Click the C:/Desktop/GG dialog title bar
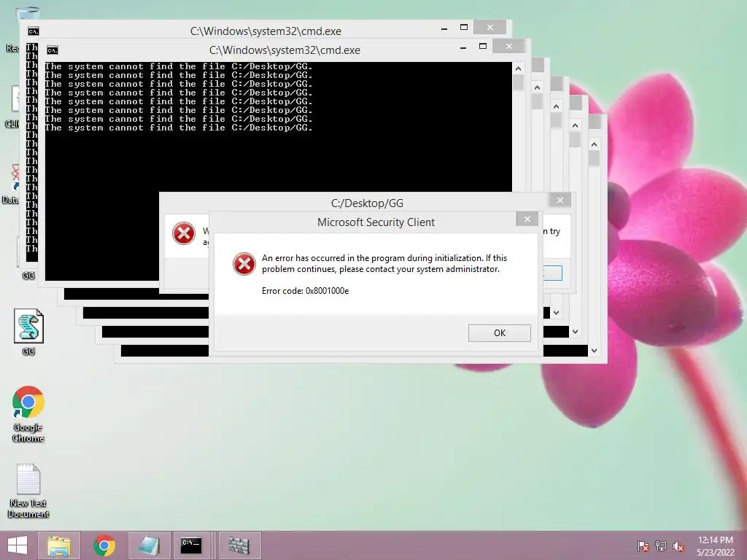Viewport: 747px width, 560px height. click(367, 203)
